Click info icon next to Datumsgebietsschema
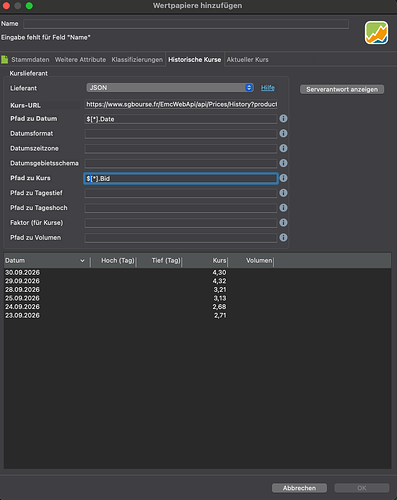The width and height of the screenshot is (397, 500). coord(283,163)
